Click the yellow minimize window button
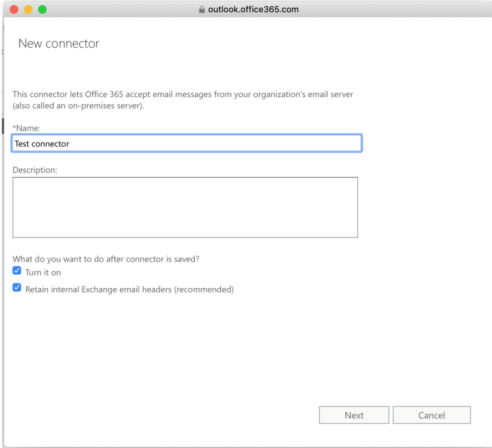The height and width of the screenshot is (448, 492). tap(28, 9)
